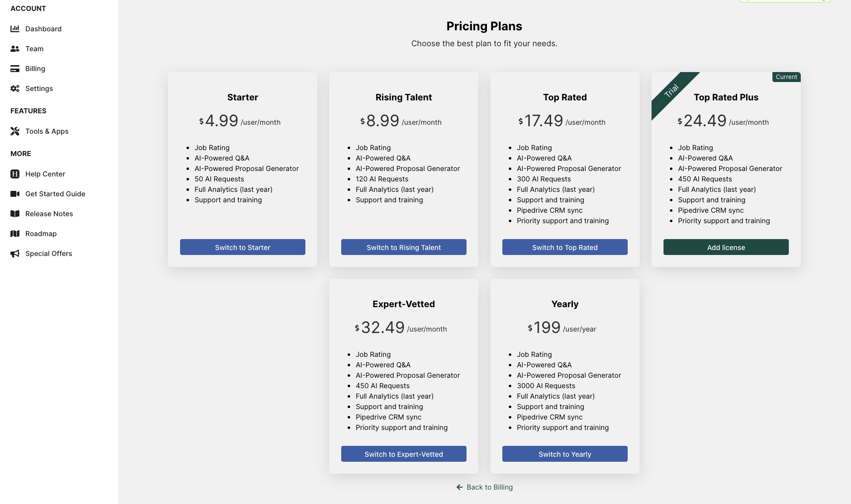Image resolution: width=851 pixels, height=504 pixels.
Task: Choose the Switch to Top Rated button
Action: click(565, 247)
